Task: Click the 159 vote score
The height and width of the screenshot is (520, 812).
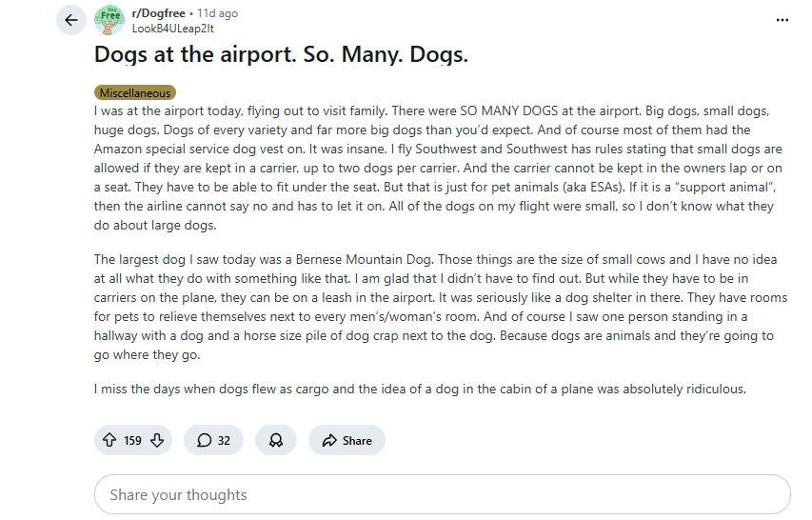Action: point(133,440)
